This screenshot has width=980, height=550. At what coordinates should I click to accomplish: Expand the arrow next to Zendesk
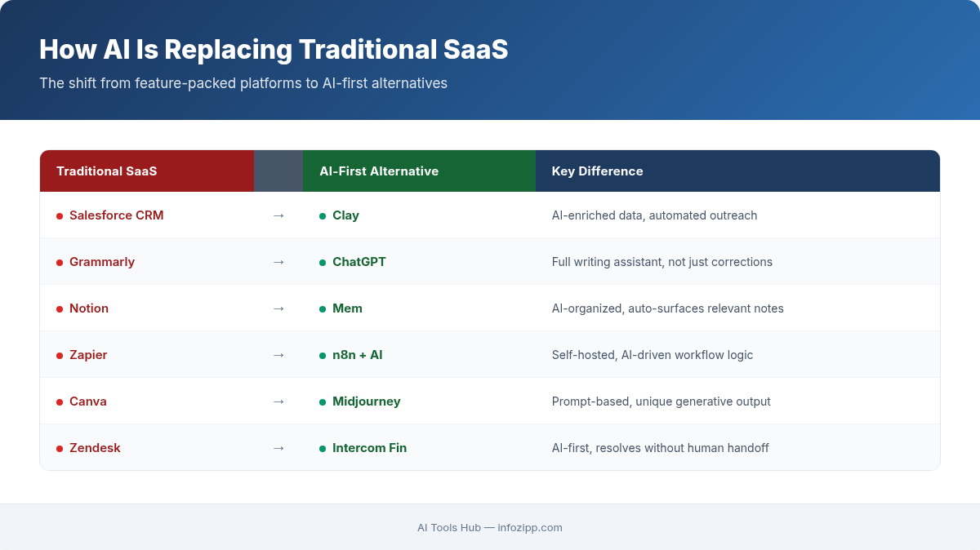(x=278, y=448)
